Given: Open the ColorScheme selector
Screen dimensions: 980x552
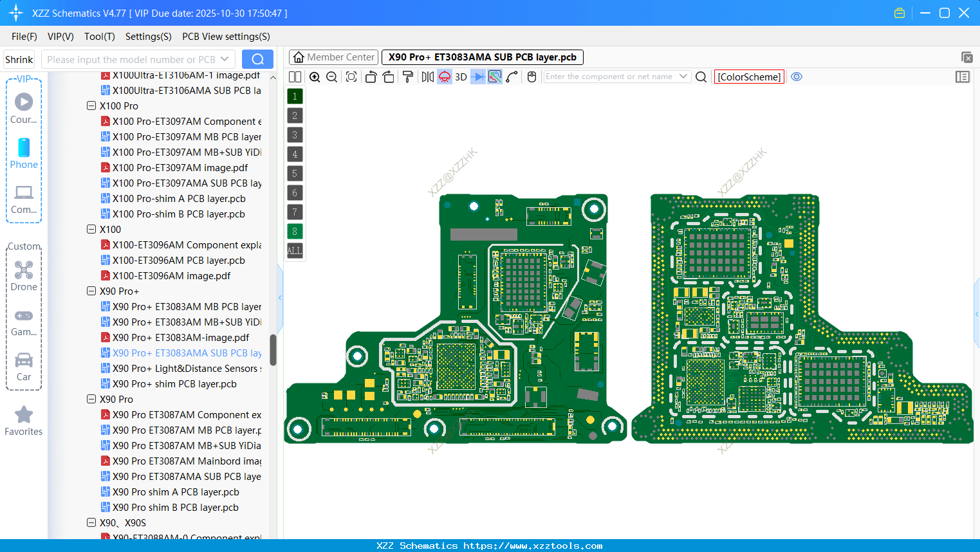Looking at the screenshot, I should tap(749, 77).
